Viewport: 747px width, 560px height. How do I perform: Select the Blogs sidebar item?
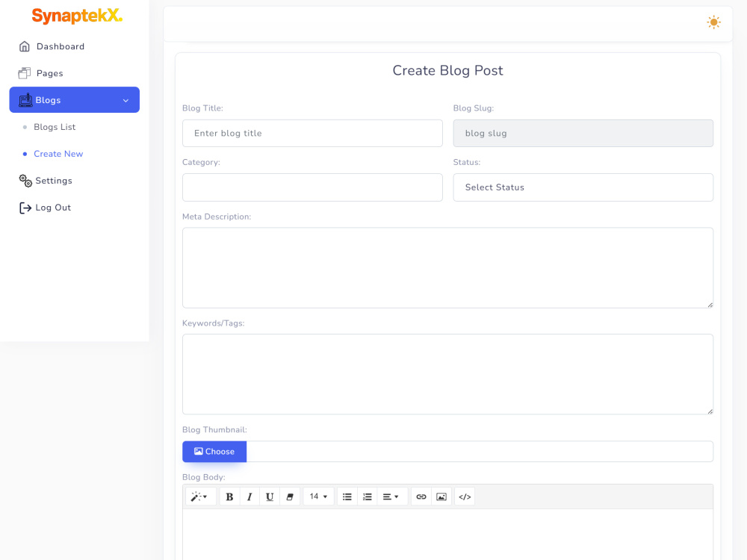74,99
